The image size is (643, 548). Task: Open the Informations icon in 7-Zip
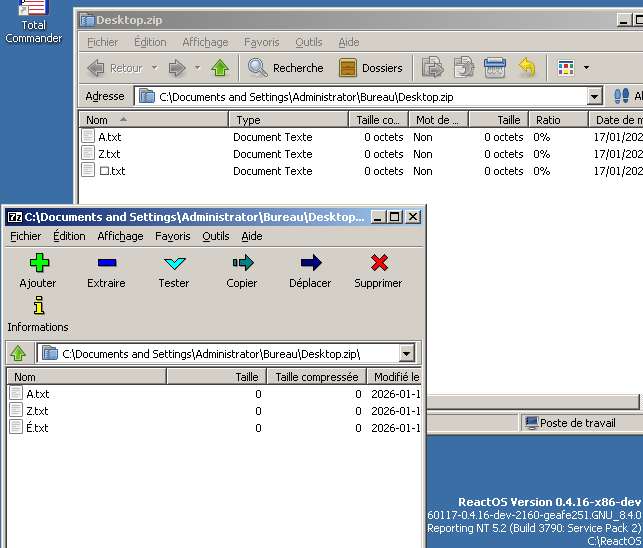click(x=38, y=307)
